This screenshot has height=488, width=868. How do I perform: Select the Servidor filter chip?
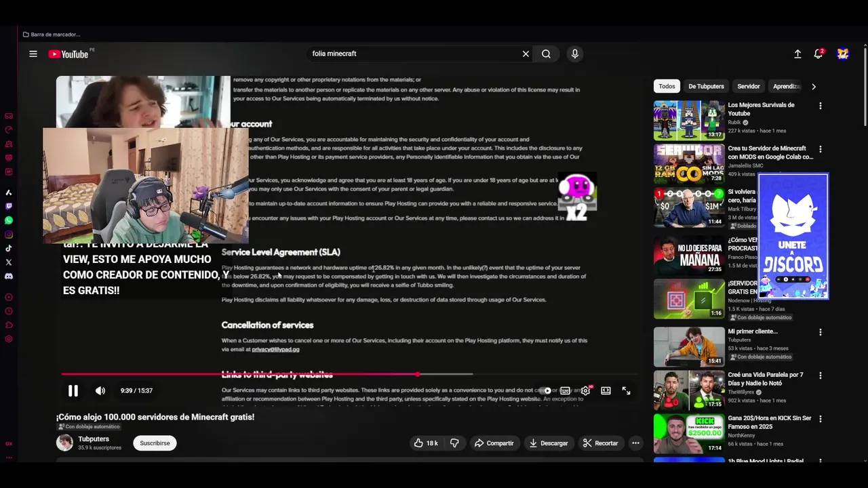[749, 87]
